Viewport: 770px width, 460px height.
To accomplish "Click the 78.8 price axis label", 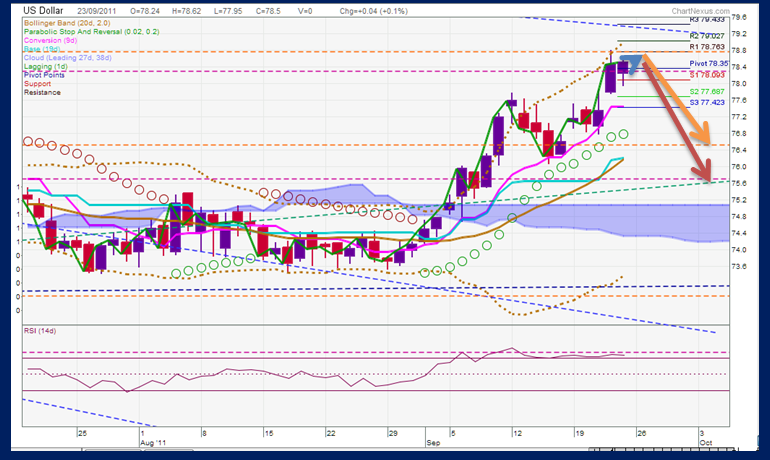I will pyautogui.click(x=739, y=51).
